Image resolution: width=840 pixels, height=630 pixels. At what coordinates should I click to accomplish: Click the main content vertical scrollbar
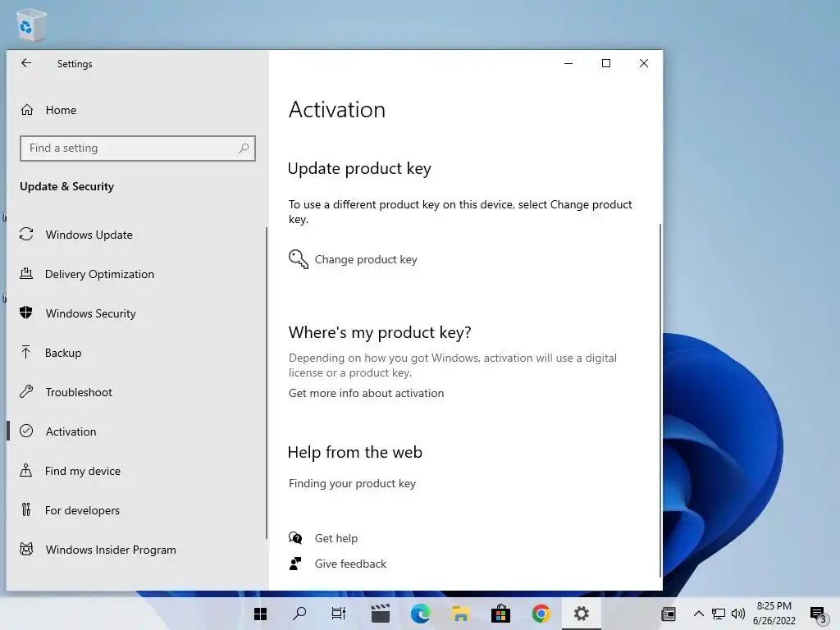click(660, 400)
